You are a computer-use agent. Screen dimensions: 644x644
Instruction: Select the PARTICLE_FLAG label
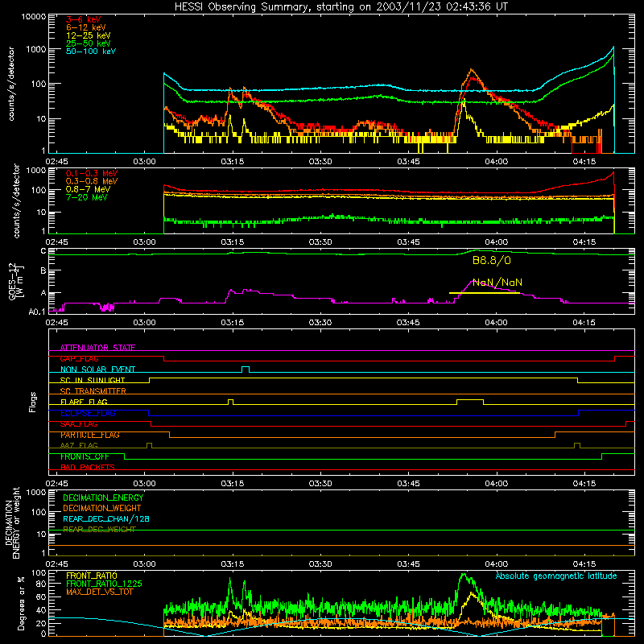coord(90,435)
